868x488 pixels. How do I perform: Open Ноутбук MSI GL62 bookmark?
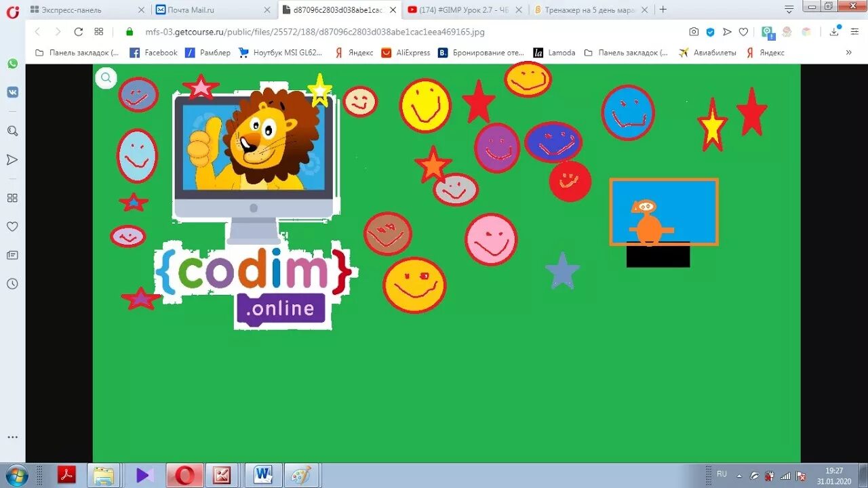pyautogui.click(x=280, y=52)
